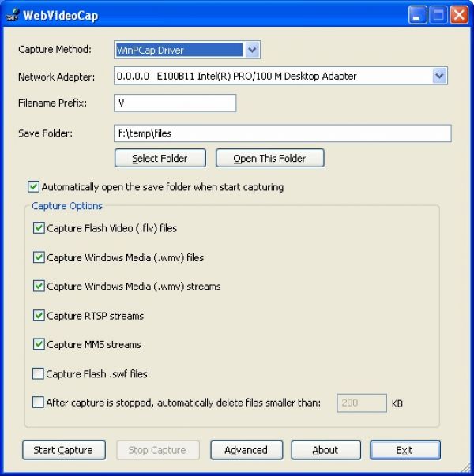Viewport: 474px width, 476px height.
Task: Open the Network Adapter dropdown list
Action: [x=439, y=76]
